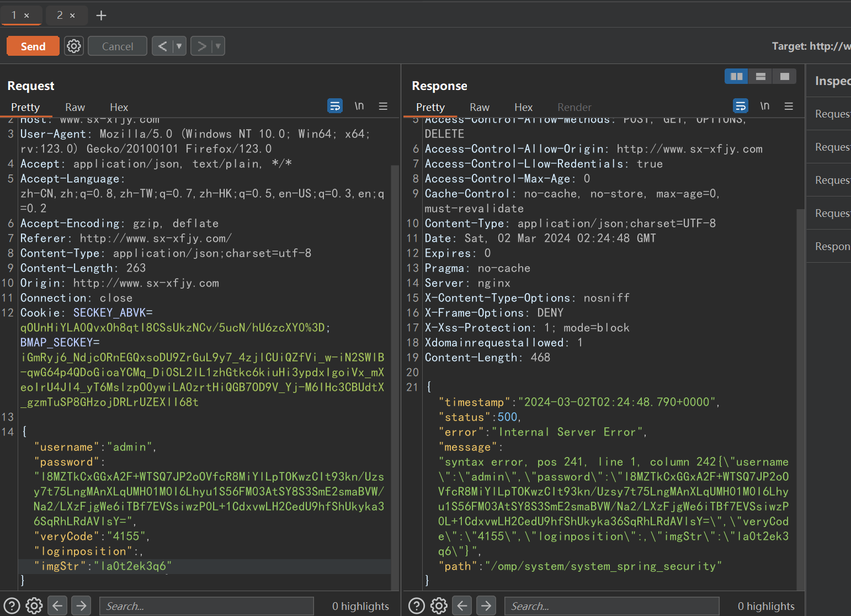Focus the Response search field
Screen dimensions: 851x616
pos(611,606)
